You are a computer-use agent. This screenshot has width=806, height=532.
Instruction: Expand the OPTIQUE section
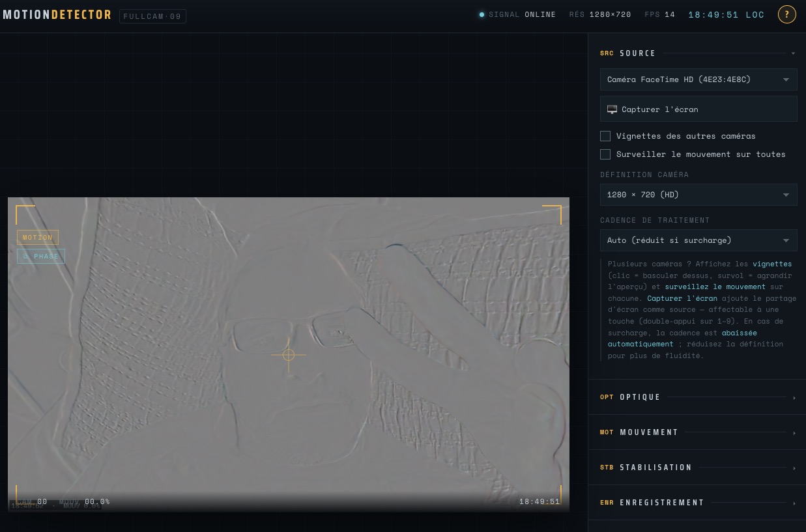pos(697,397)
